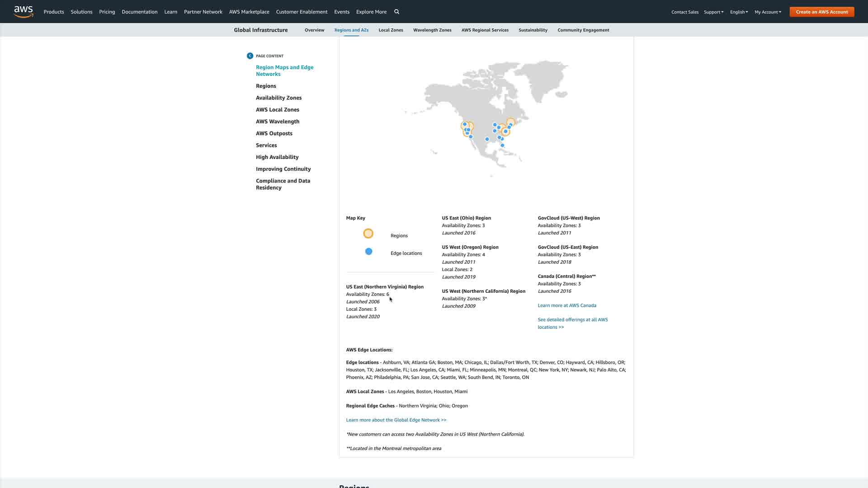This screenshot has width=868, height=488.
Task: Open the Products menu
Action: (x=54, y=12)
